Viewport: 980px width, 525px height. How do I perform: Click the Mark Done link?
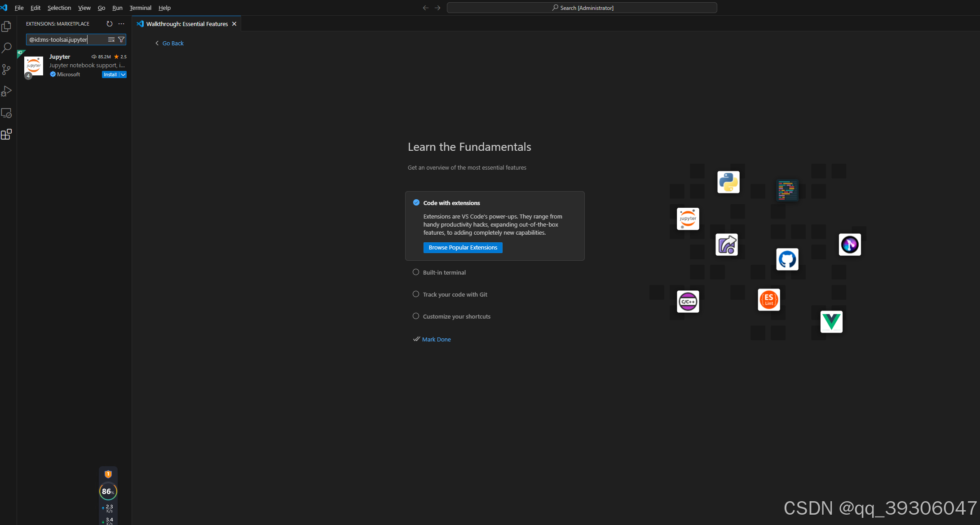(437, 339)
